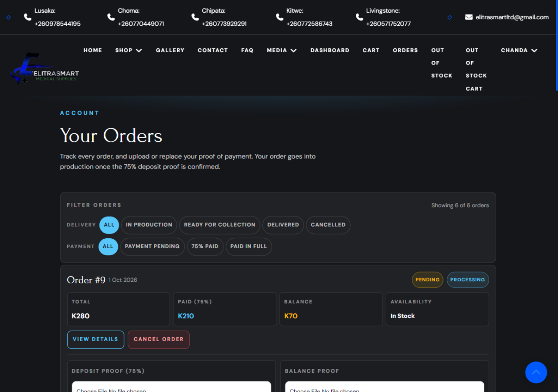Call the Choma number +260770449071
This screenshot has width=558, height=392.
[x=141, y=24]
